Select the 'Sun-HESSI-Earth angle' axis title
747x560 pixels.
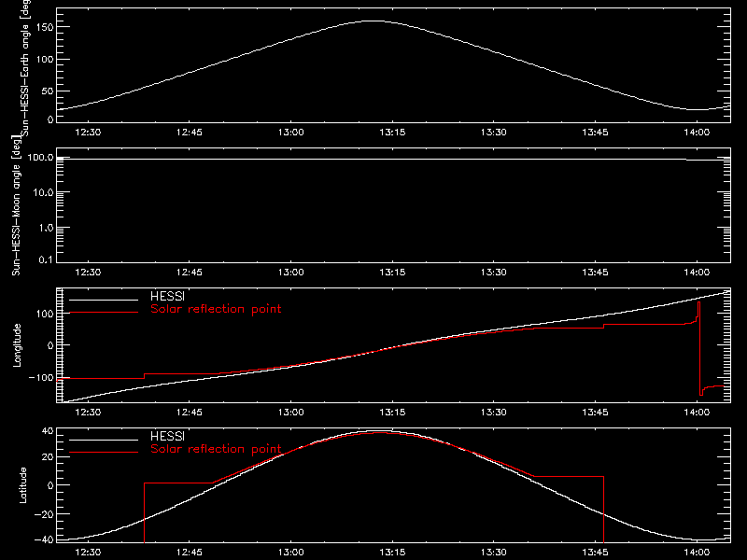25,68
